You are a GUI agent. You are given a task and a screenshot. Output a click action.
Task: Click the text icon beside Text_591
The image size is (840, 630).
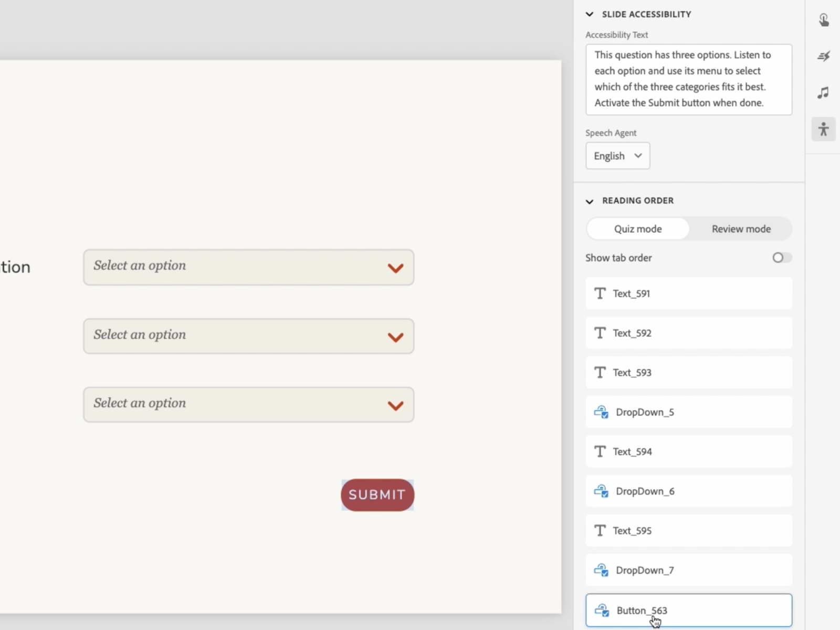click(x=600, y=293)
